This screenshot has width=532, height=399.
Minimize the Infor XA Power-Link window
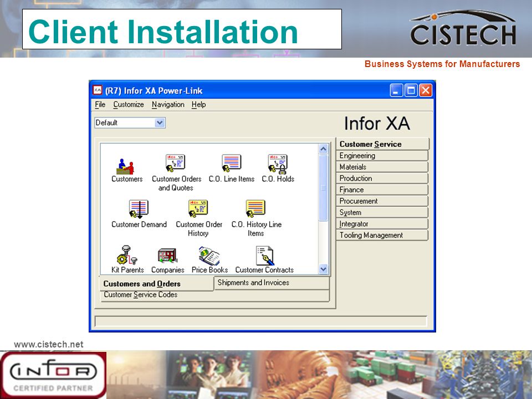point(396,90)
